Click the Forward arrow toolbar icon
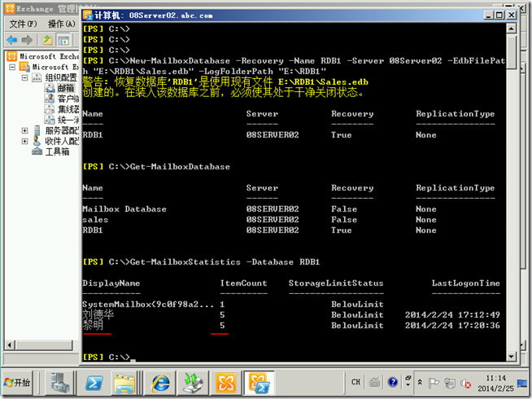Screen dimensions: 532x399 point(27,40)
